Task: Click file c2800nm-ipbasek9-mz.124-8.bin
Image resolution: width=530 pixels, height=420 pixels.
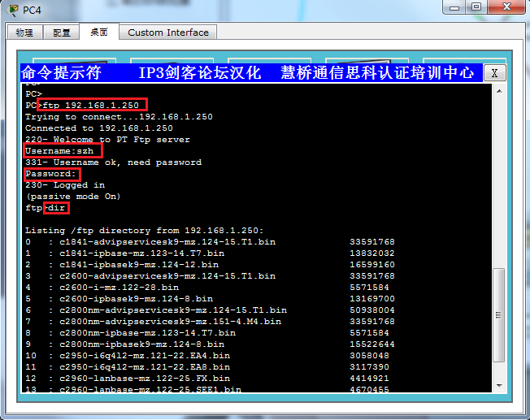Action: [142, 344]
